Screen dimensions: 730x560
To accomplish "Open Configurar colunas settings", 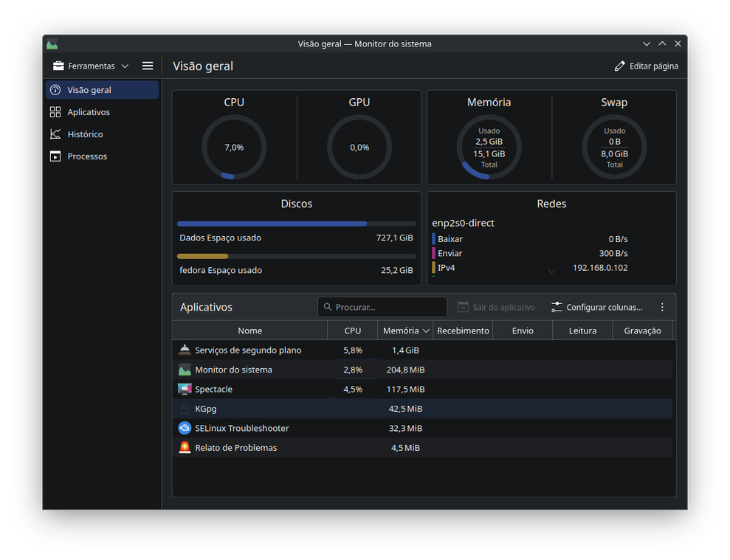I will tap(597, 307).
